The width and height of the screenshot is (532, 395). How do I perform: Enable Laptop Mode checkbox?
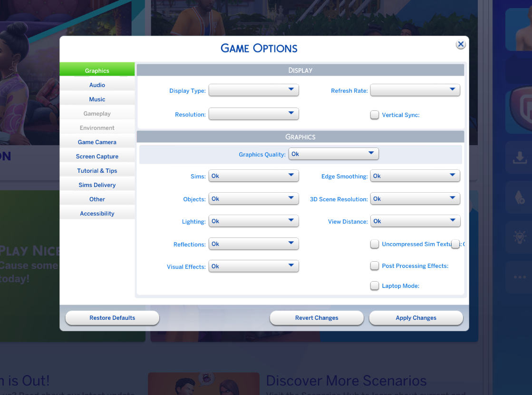coord(375,286)
